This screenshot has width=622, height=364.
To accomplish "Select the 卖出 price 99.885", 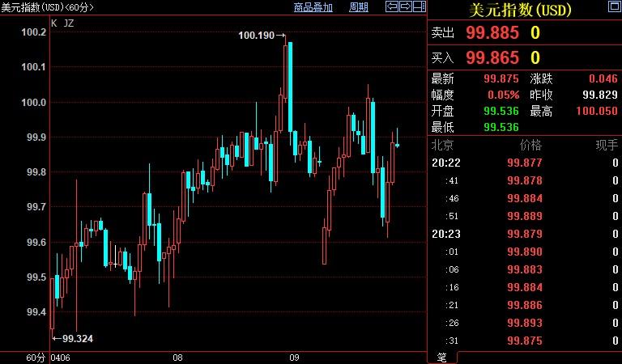I will 492,33.
